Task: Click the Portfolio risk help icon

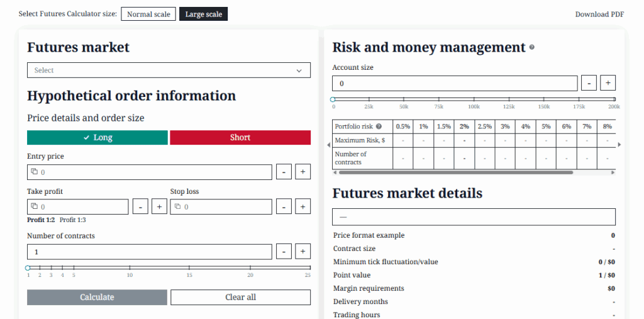Action: [x=379, y=126]
